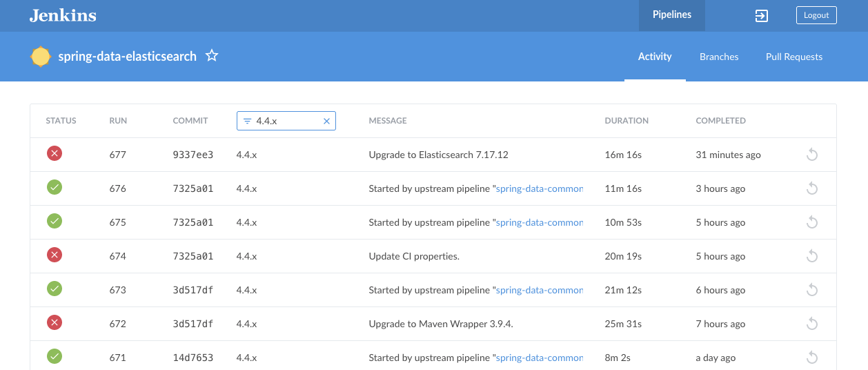Viewport: 868px width, 370px height.
Task: Click run number 675
Action: 118,222
